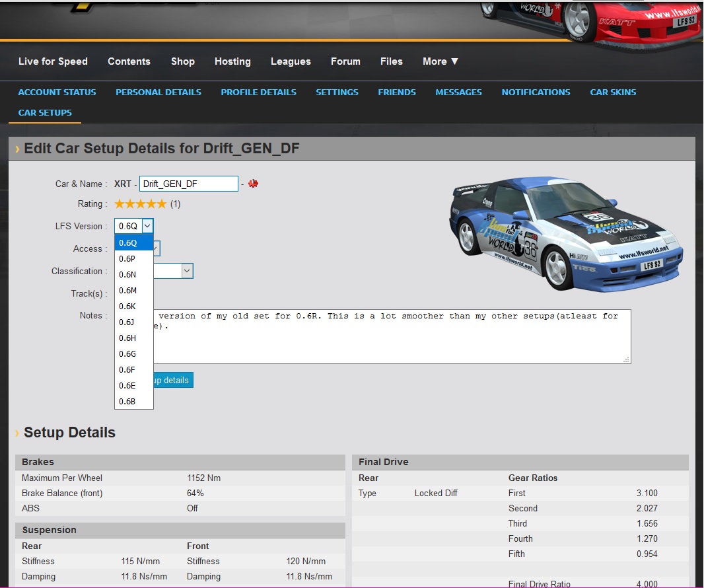Expand the Classification dropdown

pos(187,271)
